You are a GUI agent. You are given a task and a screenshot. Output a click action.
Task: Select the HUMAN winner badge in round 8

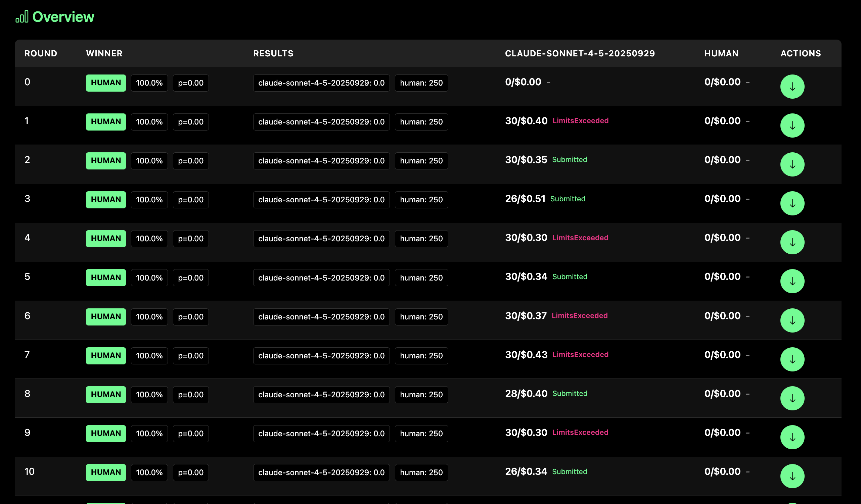[x=105, y=394]
